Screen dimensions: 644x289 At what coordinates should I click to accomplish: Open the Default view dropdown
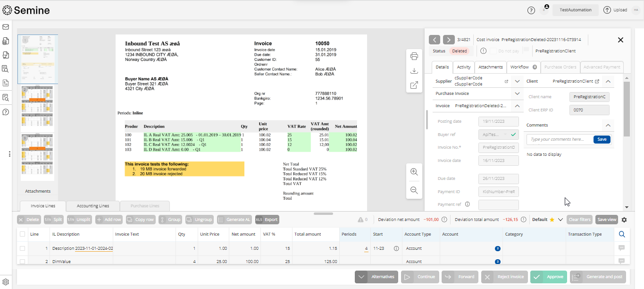[x=560, y=220]
